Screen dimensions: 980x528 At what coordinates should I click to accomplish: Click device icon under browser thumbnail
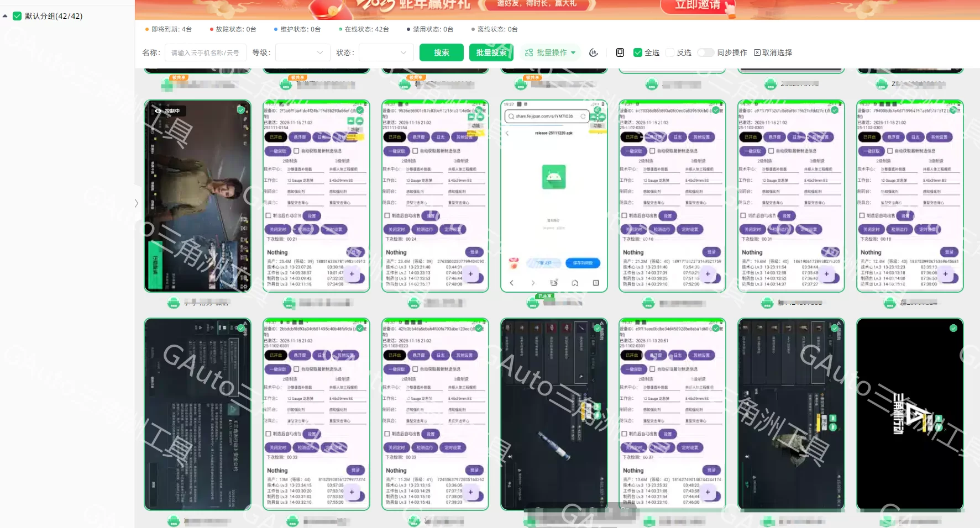point(533,303)
